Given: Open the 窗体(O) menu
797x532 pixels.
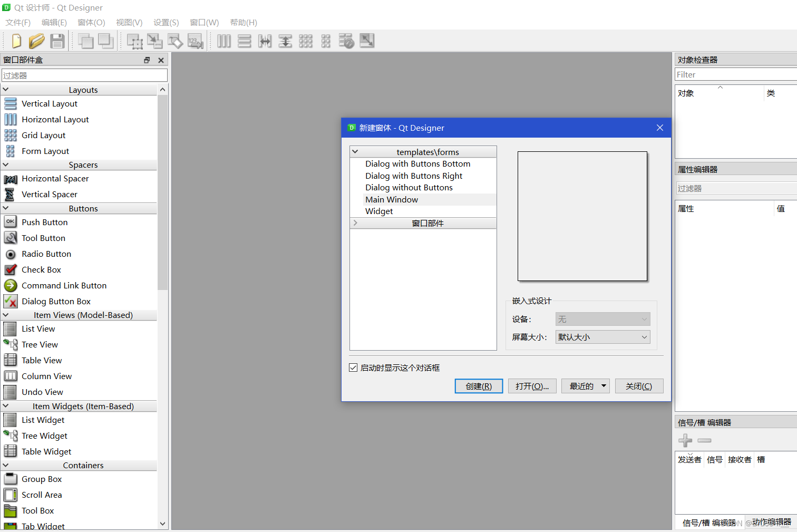Looking at the screenshot, I should pos(91,22).
